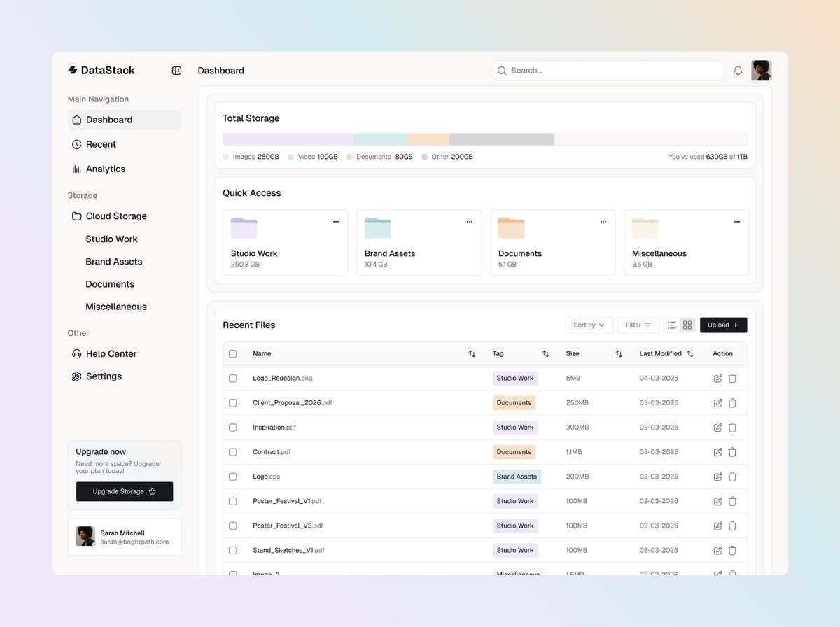Screen dimensions: 840x627
Task: Check the Poster_Festival_V1.pdf row checkbox
Action: 233,501
